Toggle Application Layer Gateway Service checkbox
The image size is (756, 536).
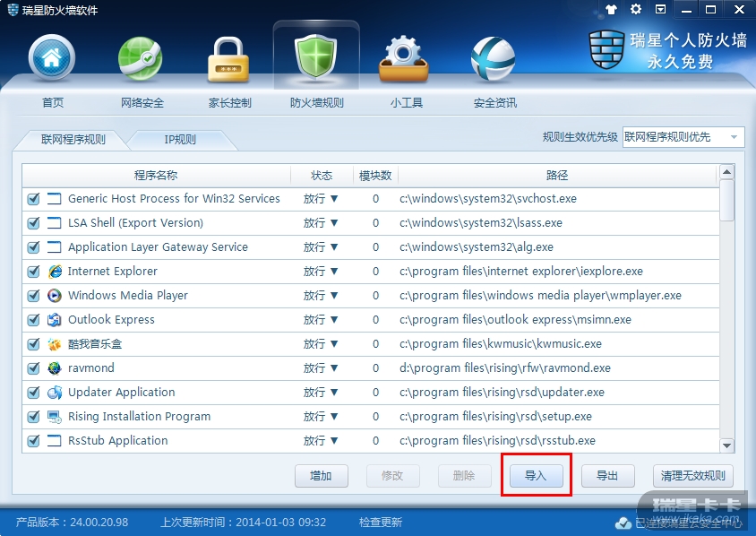[33, 247]
